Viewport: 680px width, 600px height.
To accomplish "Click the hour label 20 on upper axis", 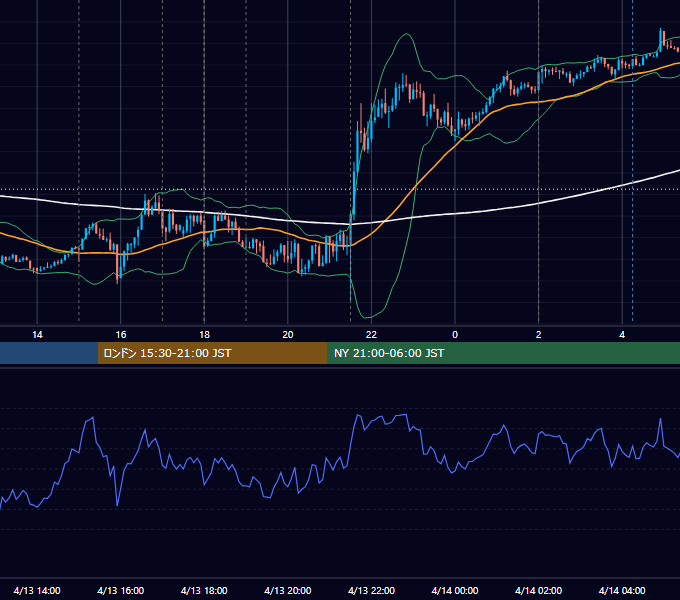I will point(288,335).
